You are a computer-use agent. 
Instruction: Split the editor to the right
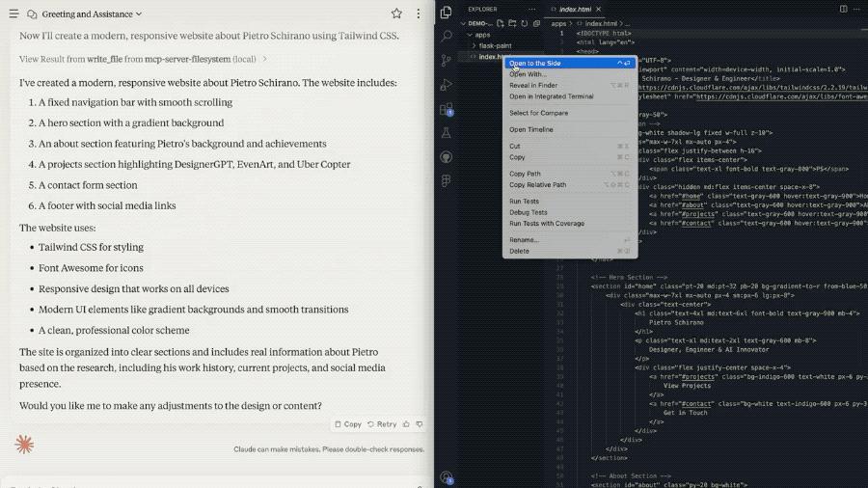point(843,9)
